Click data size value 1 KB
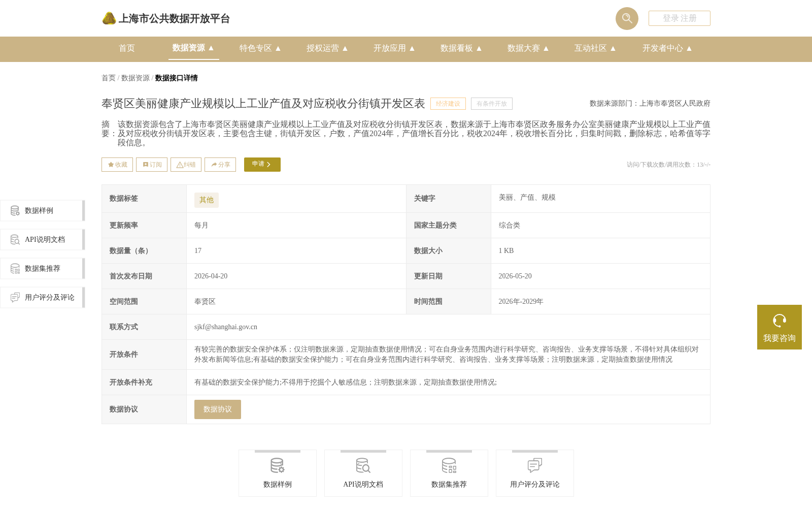812x508 pixels. coord(506,251)
